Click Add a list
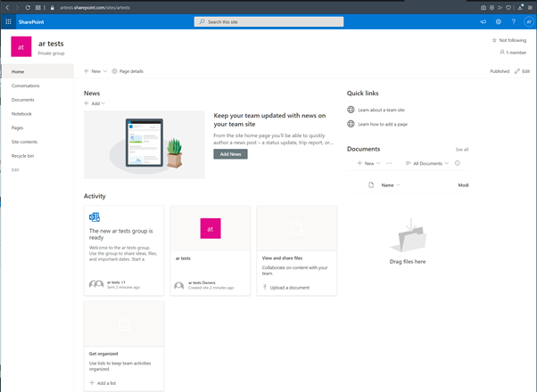The width and height of the screenshot is (537, 392). (x=103, y=383)
